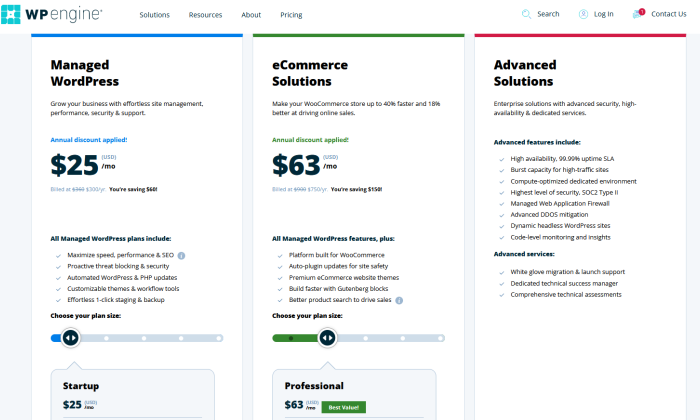Screen dimensions: 700x420
Task: Open the Contact Us chat icon with notification badge
Action: 638,14
